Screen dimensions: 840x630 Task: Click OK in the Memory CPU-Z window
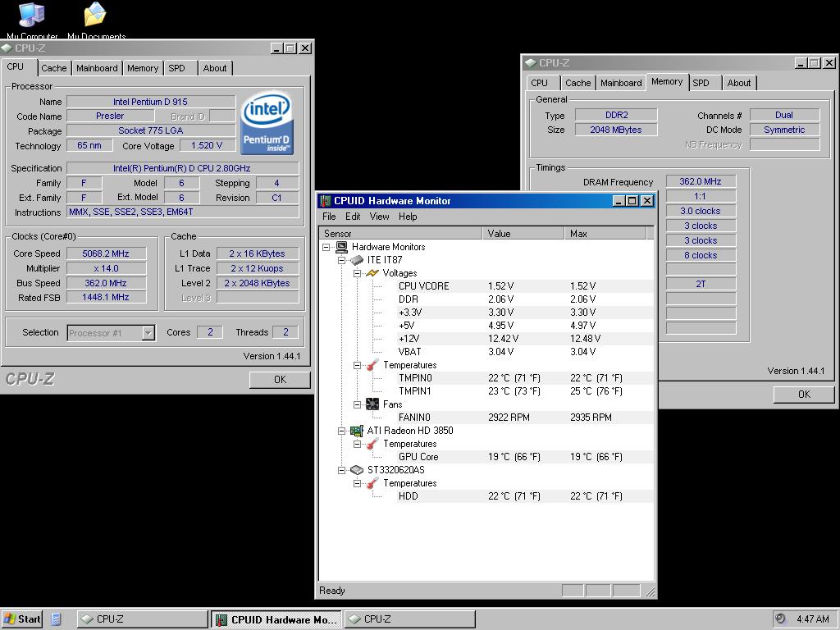coord(804,395)
